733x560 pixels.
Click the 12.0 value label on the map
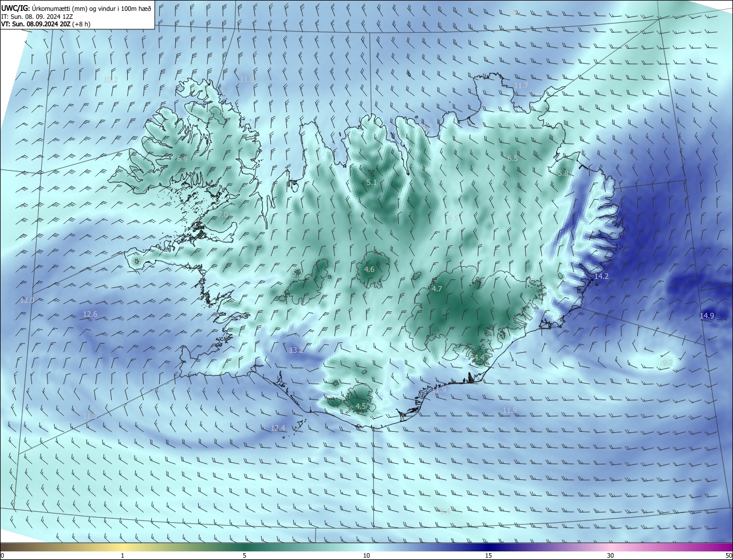[x=27, y=300]
